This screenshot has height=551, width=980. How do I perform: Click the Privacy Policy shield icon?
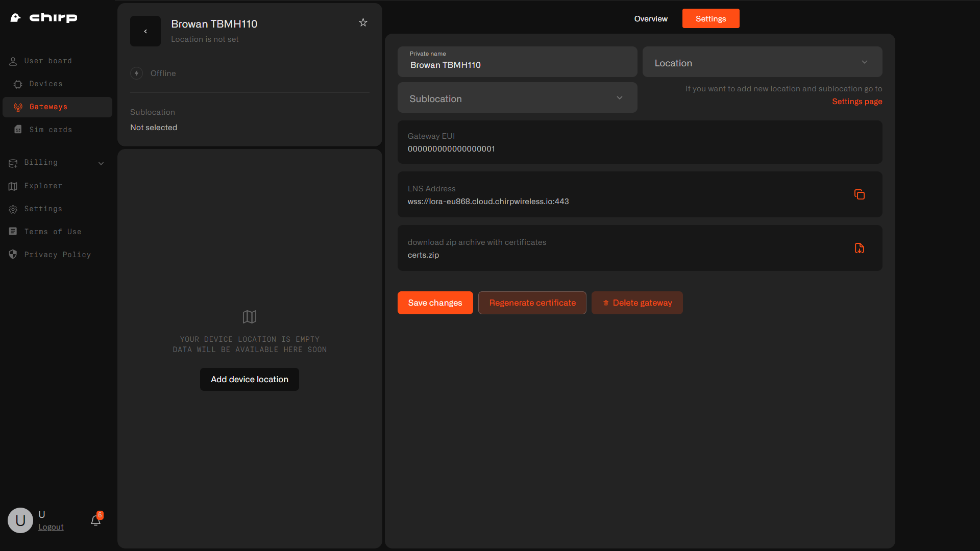(x=13, y=254)
